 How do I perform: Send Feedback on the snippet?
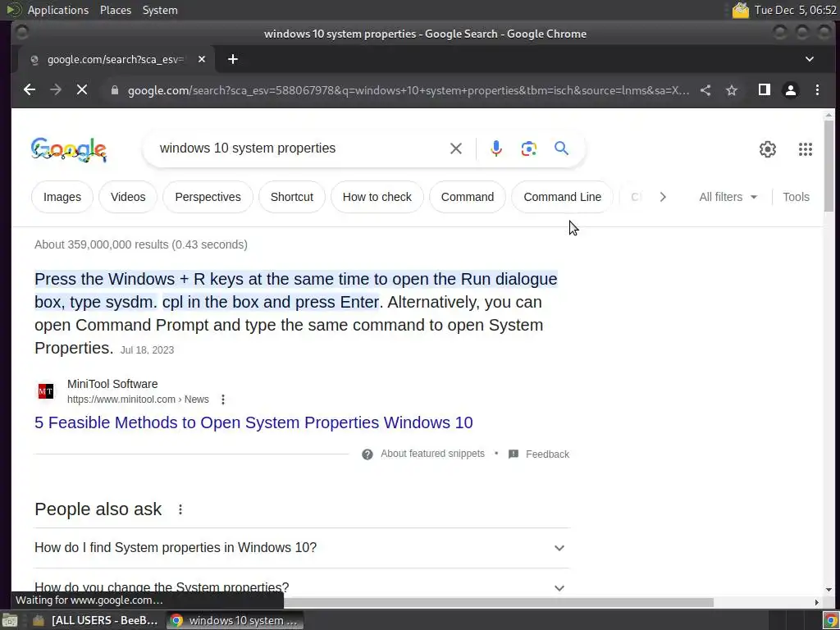(x=547, y=454)
